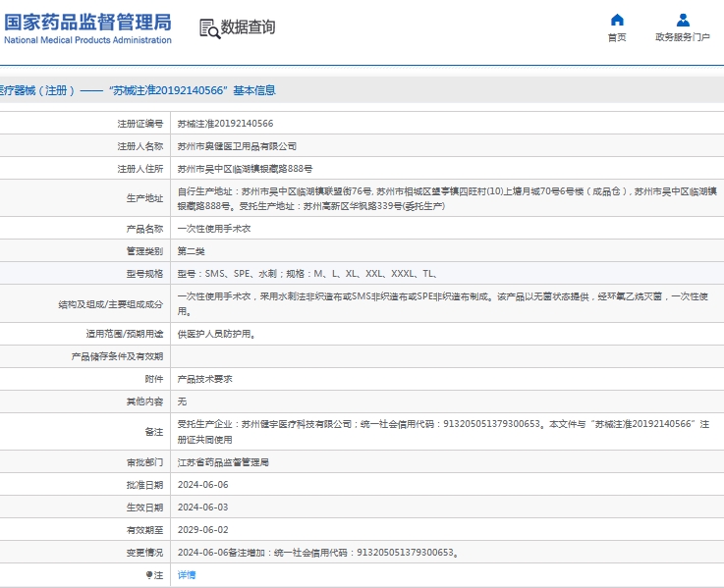Select registrant address 苏州市吴中区临湖镇银藏路888号
The height and width of the screenshot is (588, 724).
245,169
